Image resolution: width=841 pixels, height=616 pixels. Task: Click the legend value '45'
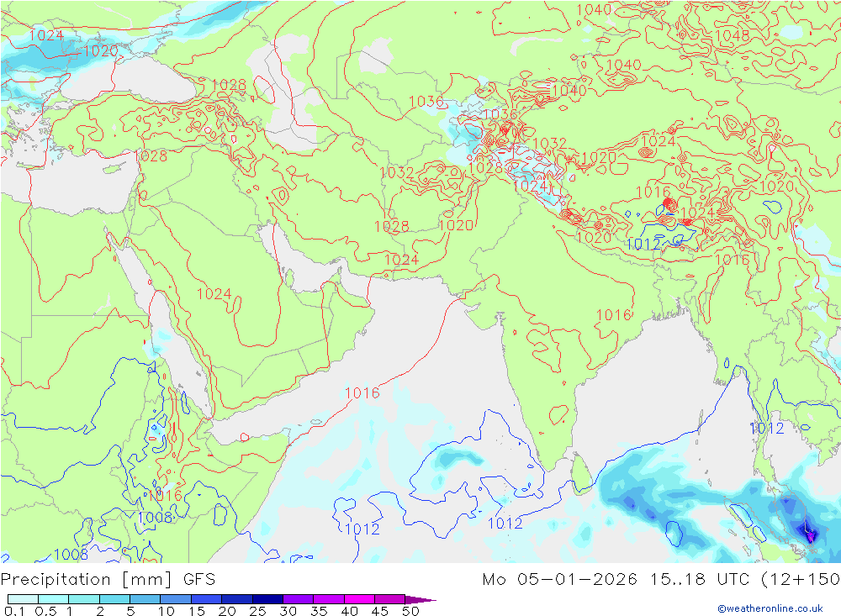click(380, 611)
